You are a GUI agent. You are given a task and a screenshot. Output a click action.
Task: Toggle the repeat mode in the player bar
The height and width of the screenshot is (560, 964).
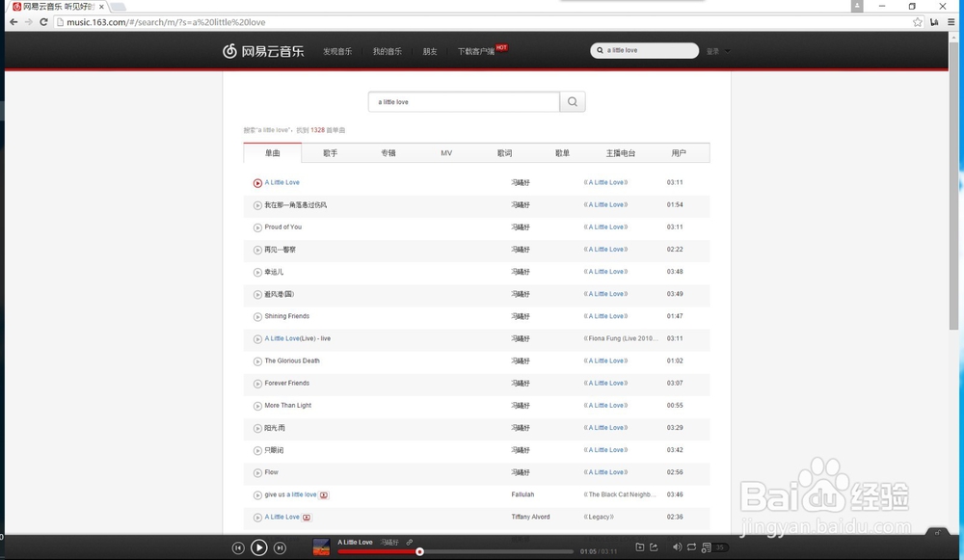pyautogui.click(x=692, y=547)
